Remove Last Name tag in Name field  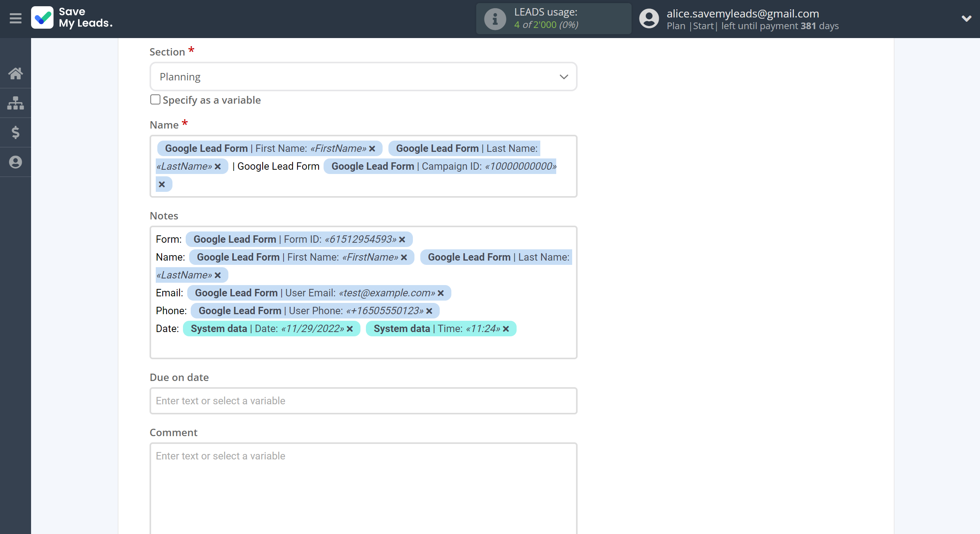pos(218,167)
